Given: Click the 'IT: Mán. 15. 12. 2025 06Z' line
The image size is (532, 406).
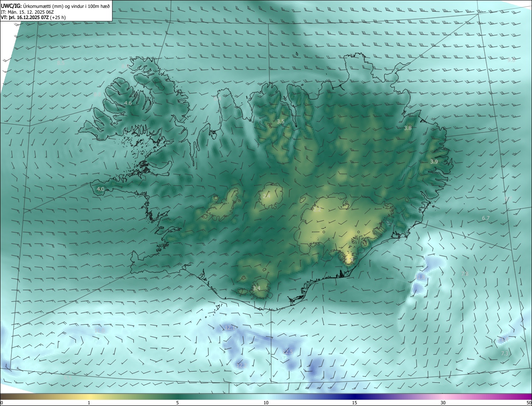Looking at the screenshot, I should click(27, 12).
